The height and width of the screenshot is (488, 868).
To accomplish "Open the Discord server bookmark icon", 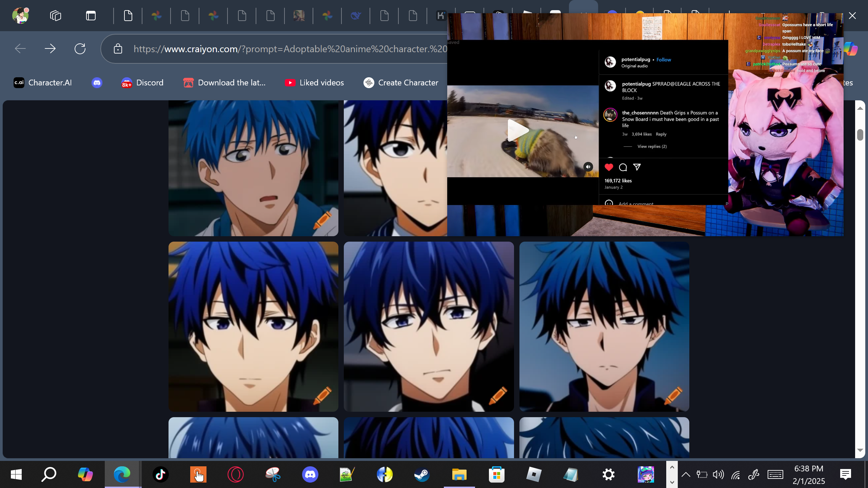I will pyautogui.click(x=97, y=83).
